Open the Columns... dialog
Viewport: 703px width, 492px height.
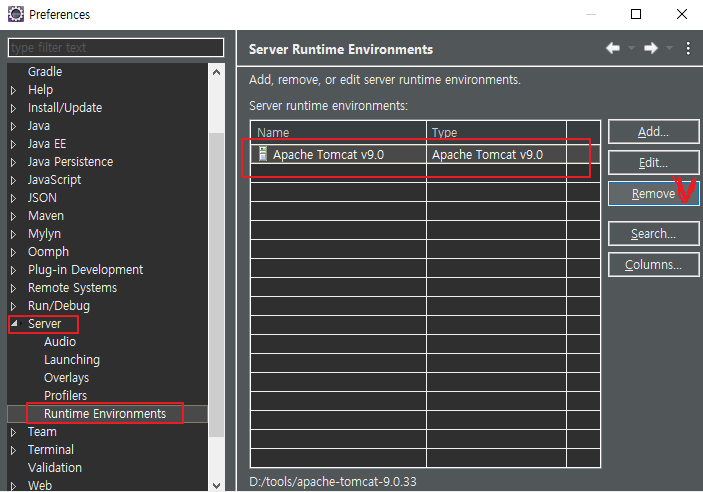pyautogui.click(x=653, y=265)
